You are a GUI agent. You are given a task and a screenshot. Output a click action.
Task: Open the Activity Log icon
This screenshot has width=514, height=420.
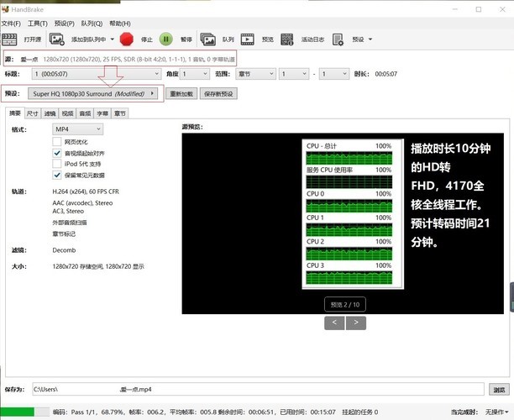click(287, 39)
